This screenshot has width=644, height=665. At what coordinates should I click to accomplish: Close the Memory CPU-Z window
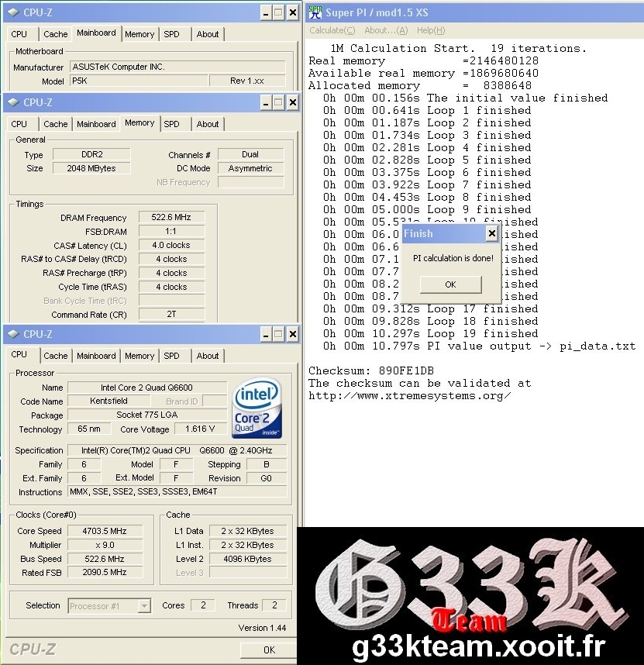(x=292, y=102)
